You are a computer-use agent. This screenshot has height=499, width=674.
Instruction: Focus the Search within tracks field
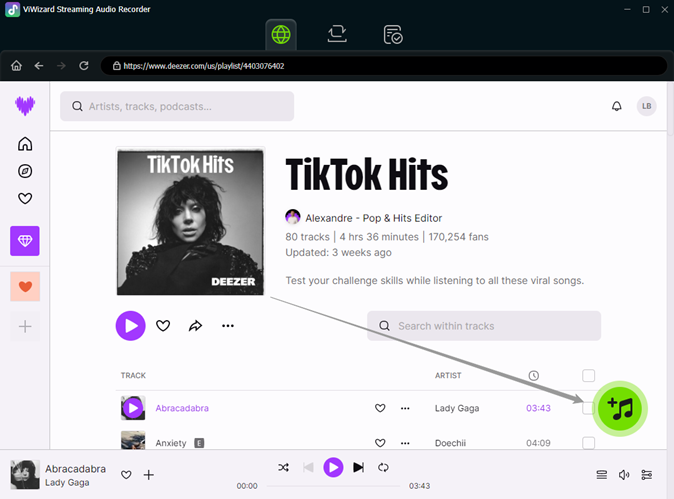[484, 326]
